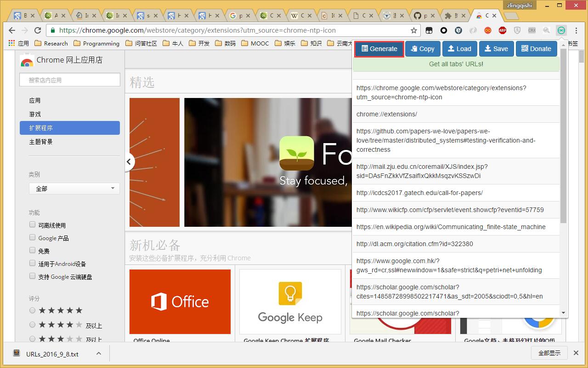This screenshot has width=588, height=368.
Task: Close the downloads bar
Action: tap(576, 353)
